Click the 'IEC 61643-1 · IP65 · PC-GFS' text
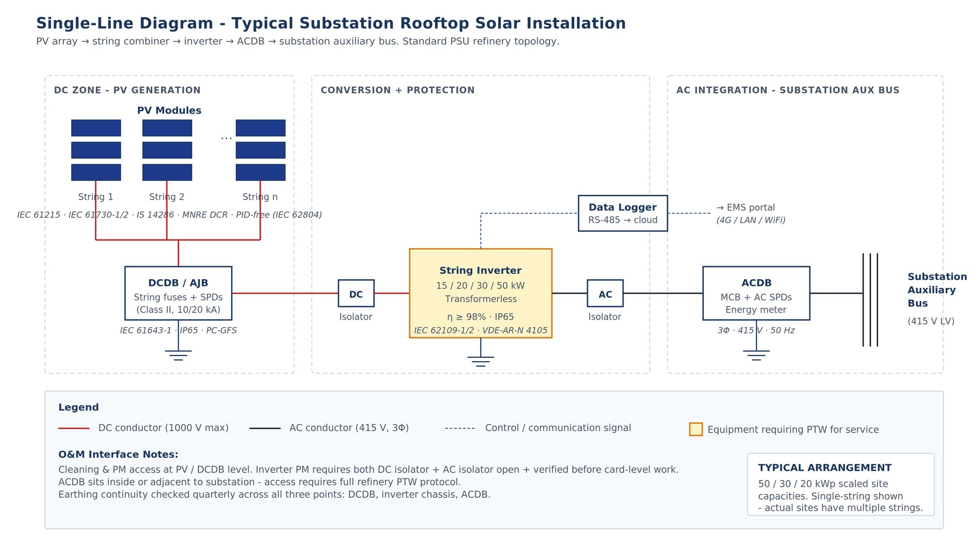Screen dimensions: 980x551 (x=178, y=330)
